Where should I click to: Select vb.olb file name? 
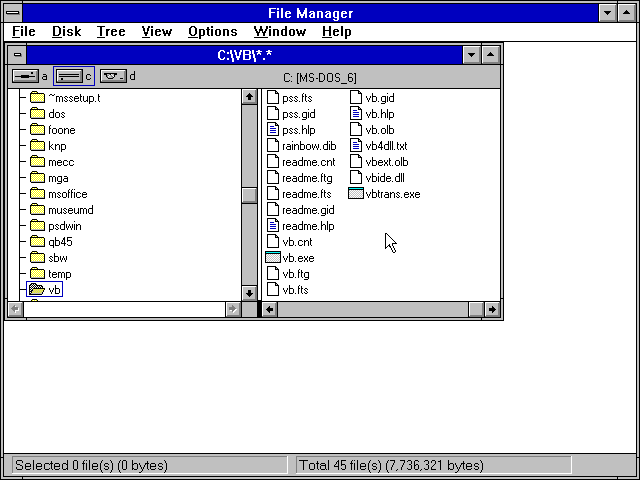[x=380, y=130]
